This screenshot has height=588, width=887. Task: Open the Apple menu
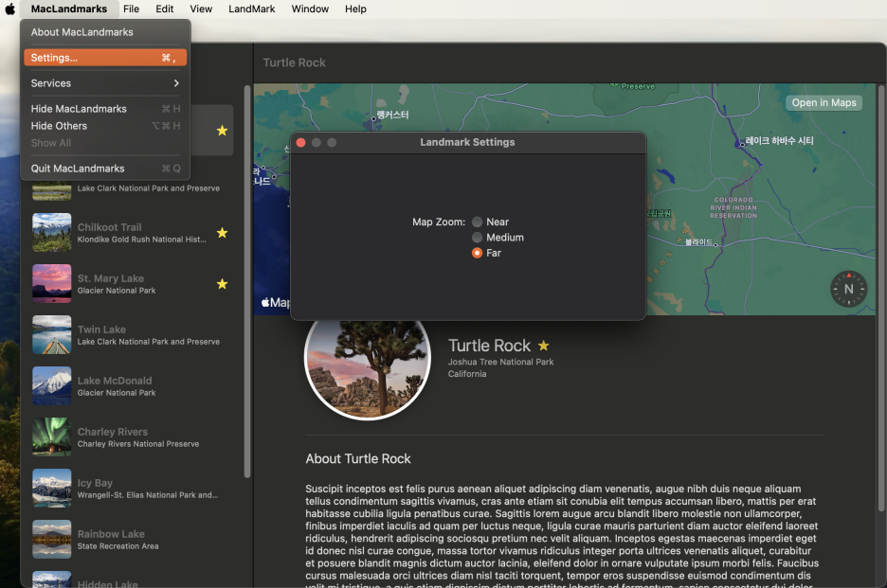(x=10, y=9)
